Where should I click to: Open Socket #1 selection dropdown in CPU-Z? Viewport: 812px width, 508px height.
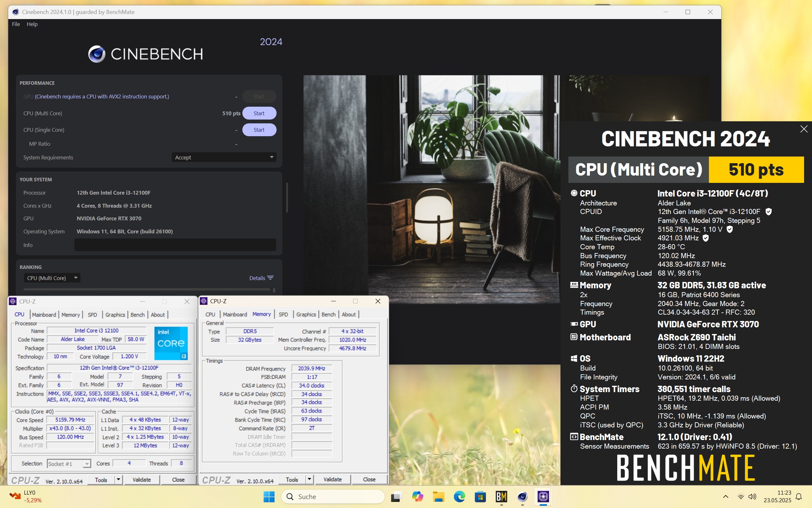[69, 464]
